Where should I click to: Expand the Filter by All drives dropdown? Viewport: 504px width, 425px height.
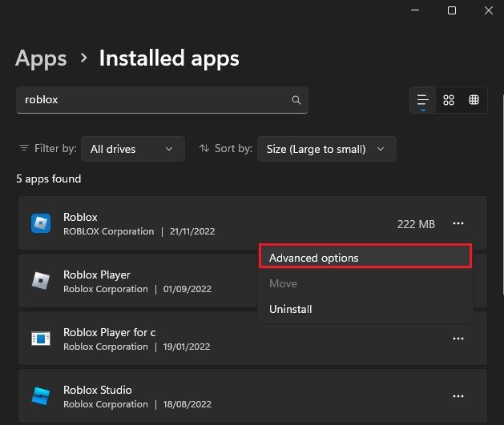click(x=132, y=149)
